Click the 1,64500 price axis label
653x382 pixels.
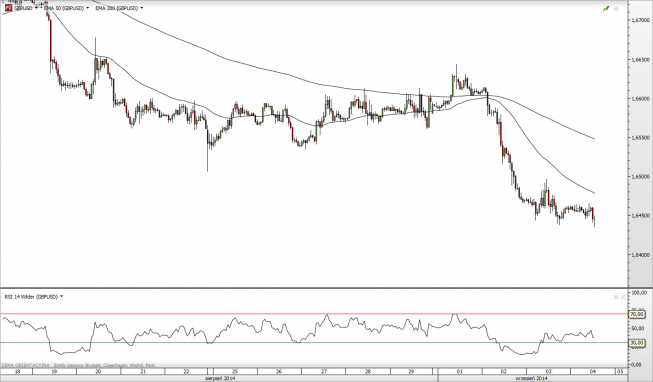640,215
